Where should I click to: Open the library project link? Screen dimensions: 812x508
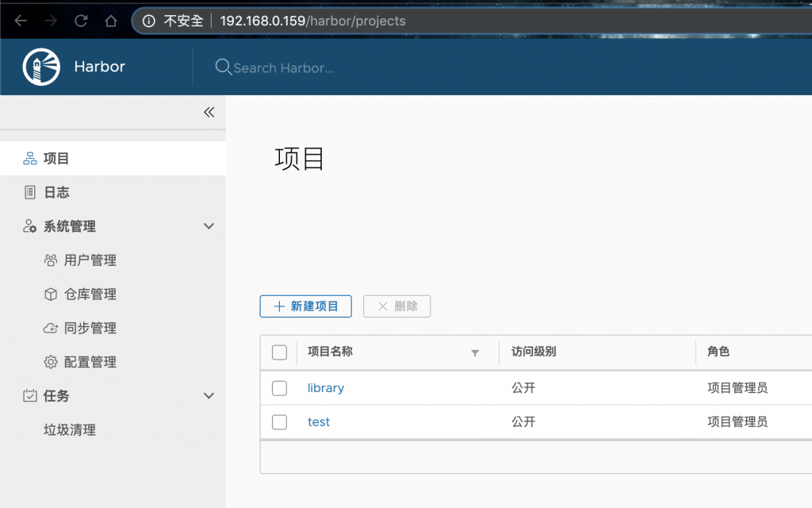[x=326, y=388]
